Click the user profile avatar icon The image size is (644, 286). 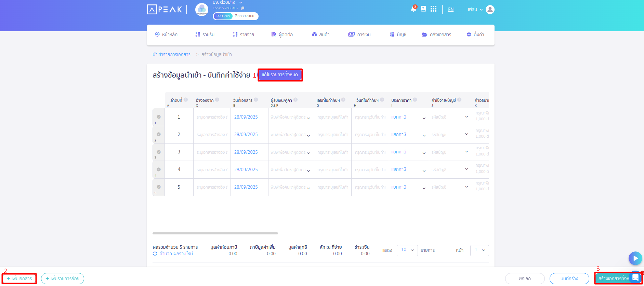point(490,10)
